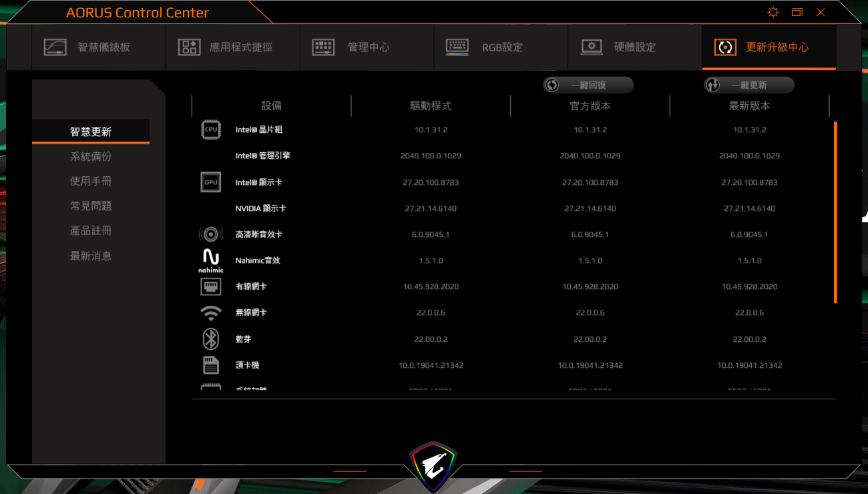Open the RGB設定 tab

[501, 47]
